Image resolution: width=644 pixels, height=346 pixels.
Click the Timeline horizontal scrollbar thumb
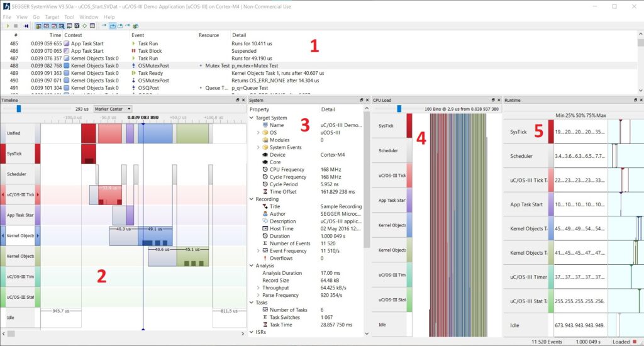click(11, 333)
